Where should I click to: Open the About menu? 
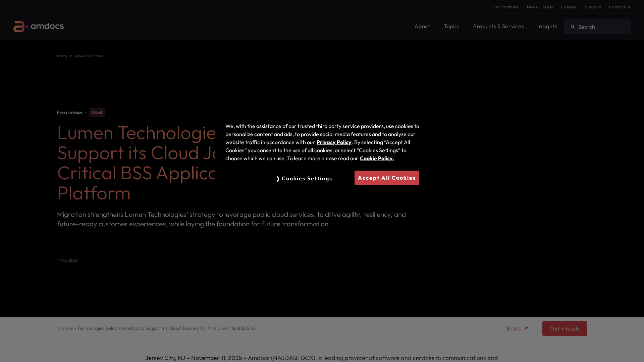(422, 26)
